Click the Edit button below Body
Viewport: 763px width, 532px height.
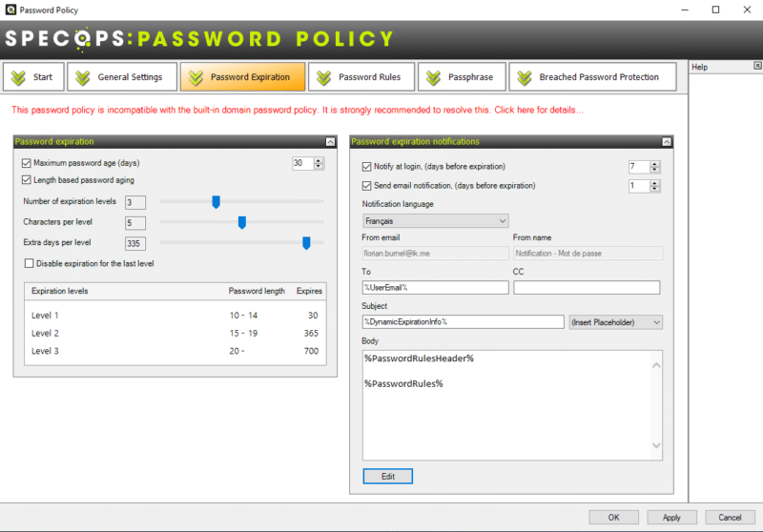[x=388, y=476]
